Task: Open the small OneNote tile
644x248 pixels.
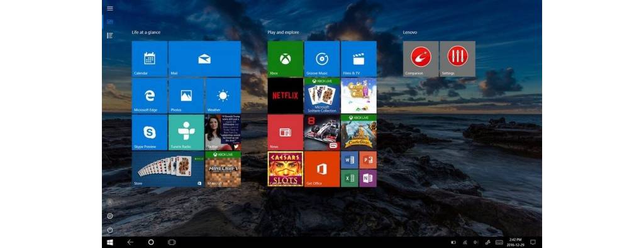Action: click(x=368, y=179)
